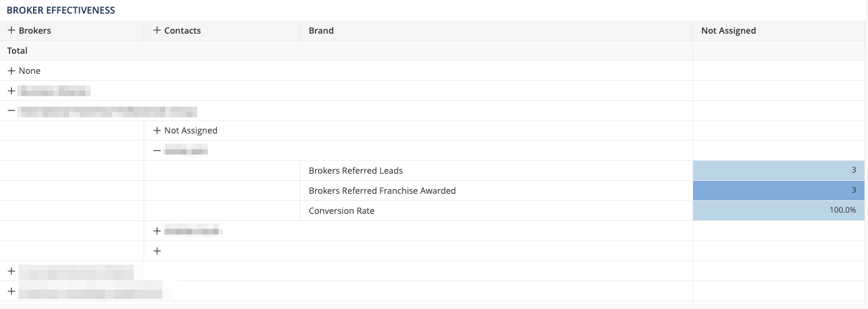Expand the None broker row
The width and height of the screenshot is (868, 309).
click(x=11, y=70)
